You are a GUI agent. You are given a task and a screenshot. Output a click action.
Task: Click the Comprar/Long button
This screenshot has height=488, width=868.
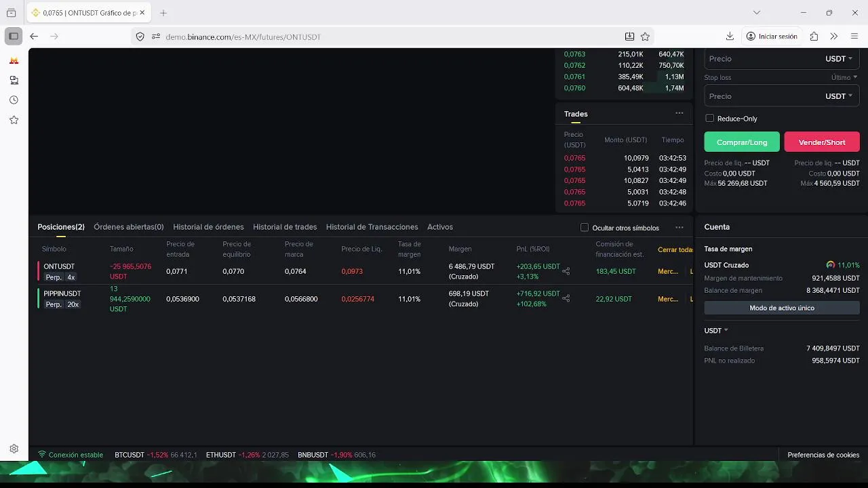point(742,142)
